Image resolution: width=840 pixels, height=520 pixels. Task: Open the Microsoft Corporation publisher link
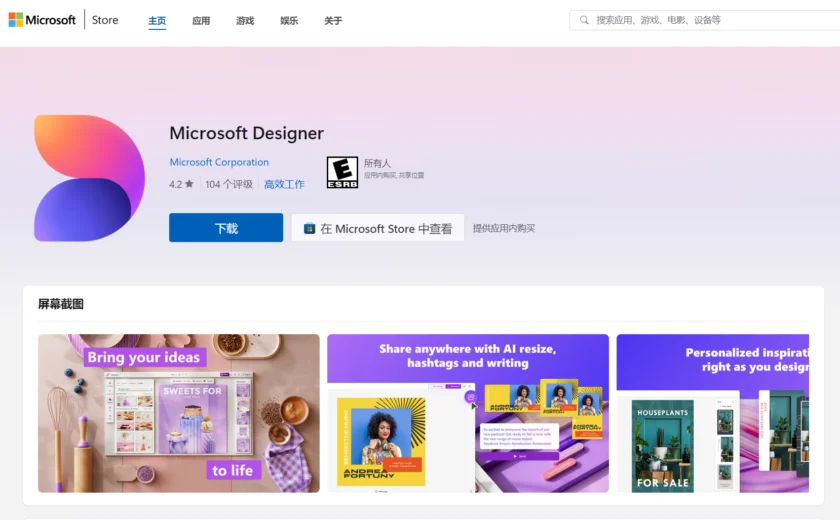pyautogui.click(x=219, y=162)
